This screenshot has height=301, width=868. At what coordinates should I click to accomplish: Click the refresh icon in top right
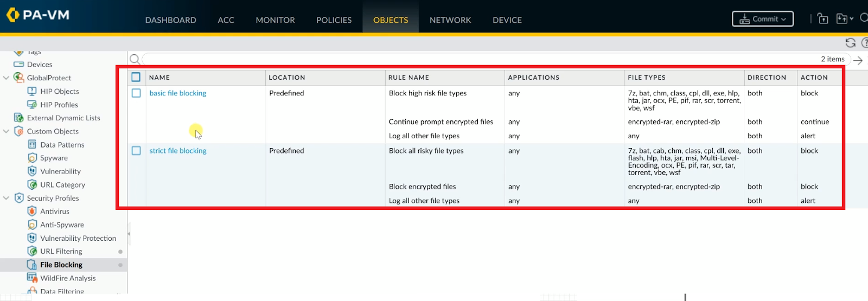[x=851, y=43]
